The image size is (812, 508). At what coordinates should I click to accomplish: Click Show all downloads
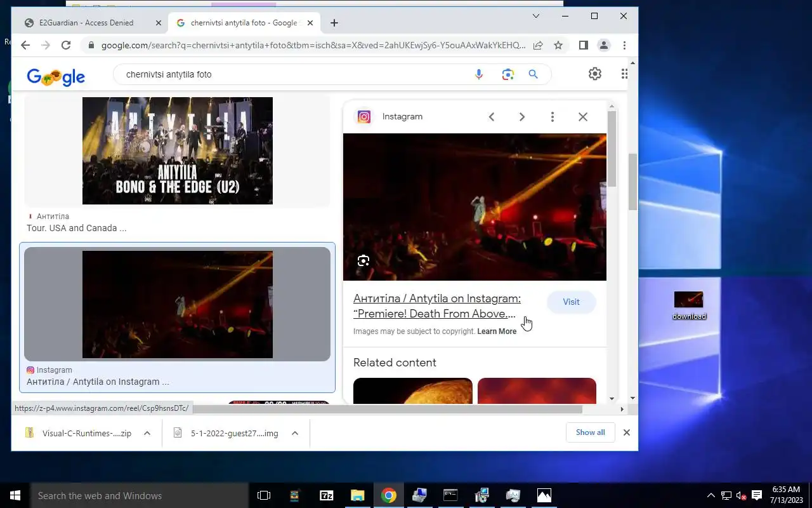coord(591,432)
